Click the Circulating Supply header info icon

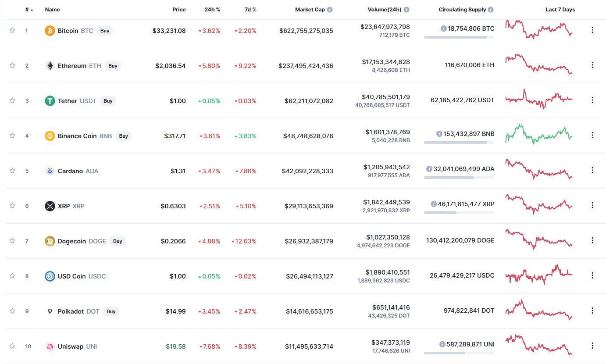(x=491, y=10)
